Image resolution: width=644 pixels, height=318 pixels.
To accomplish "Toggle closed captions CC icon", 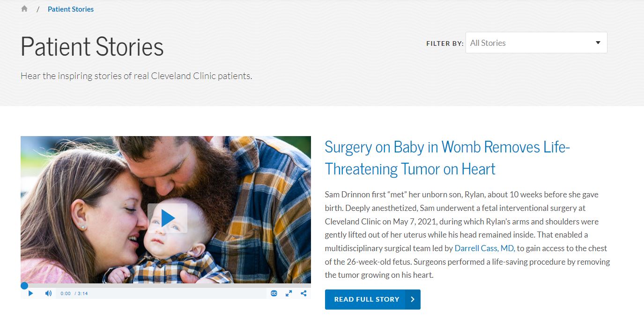I will click(274, 293).
